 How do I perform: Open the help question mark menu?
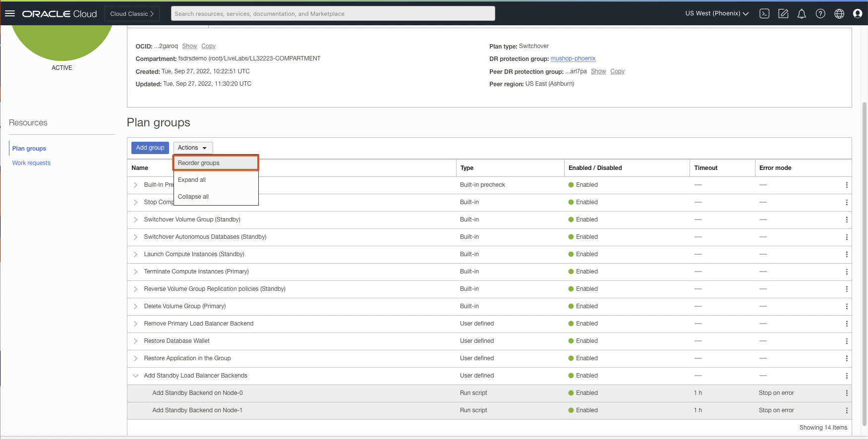coord(820,14)
